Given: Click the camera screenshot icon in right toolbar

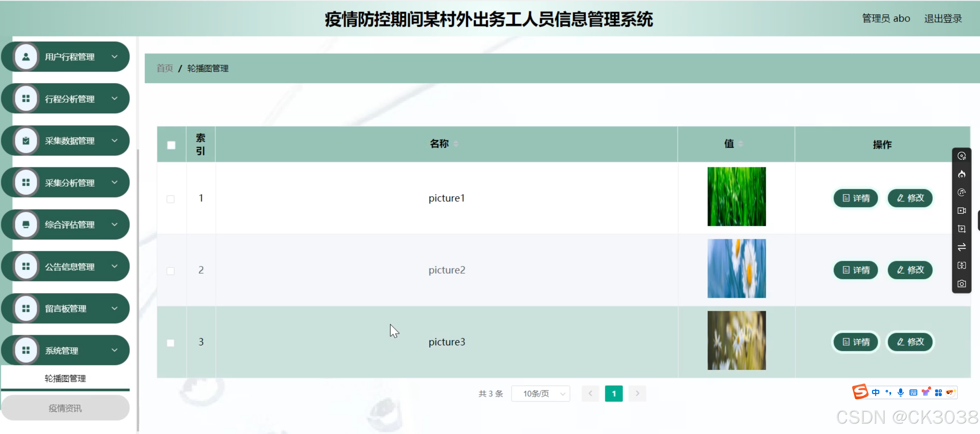Looking at the screenshot, I should (961, 284).
